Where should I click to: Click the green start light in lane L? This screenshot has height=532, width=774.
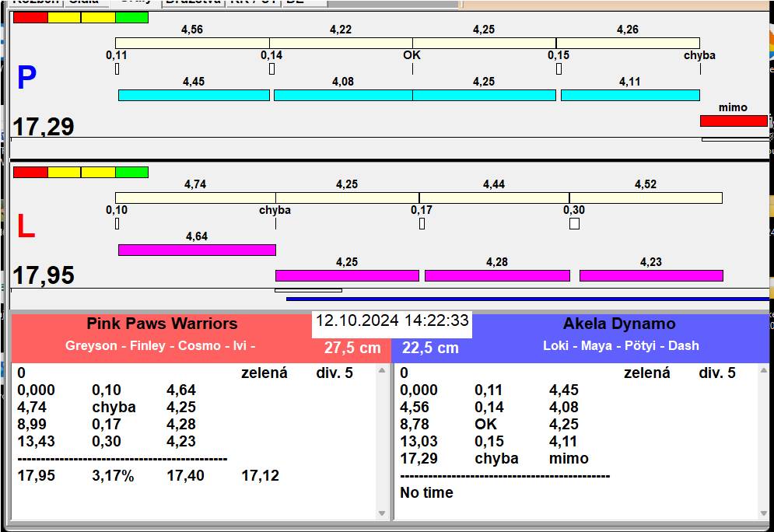(131, 172)
